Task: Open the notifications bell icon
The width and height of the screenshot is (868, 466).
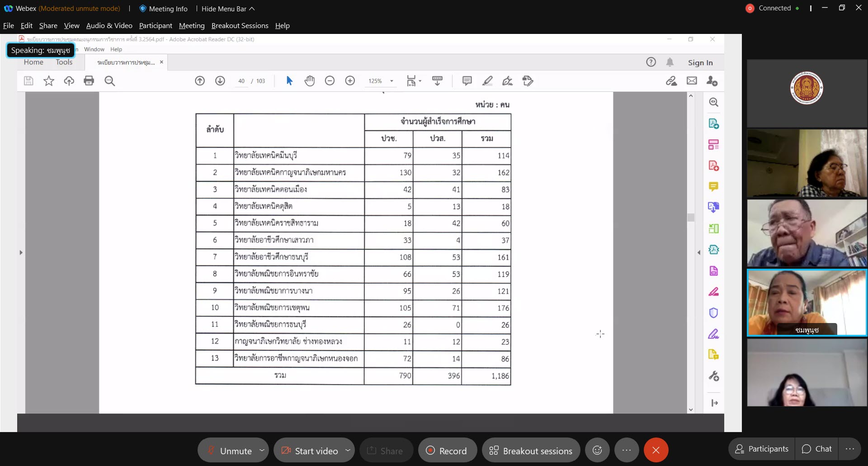Action: (670, 62)
